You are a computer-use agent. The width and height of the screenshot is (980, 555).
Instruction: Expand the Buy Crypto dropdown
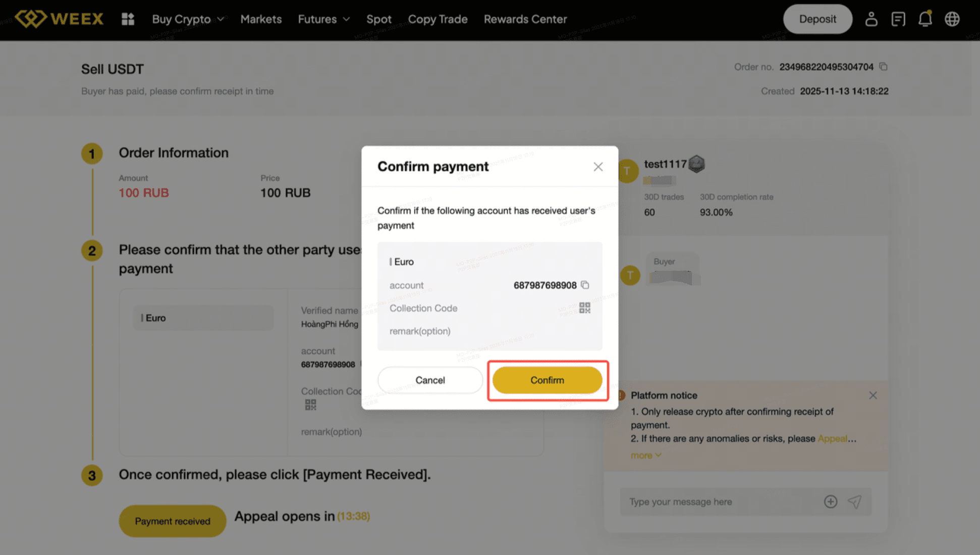188,19
